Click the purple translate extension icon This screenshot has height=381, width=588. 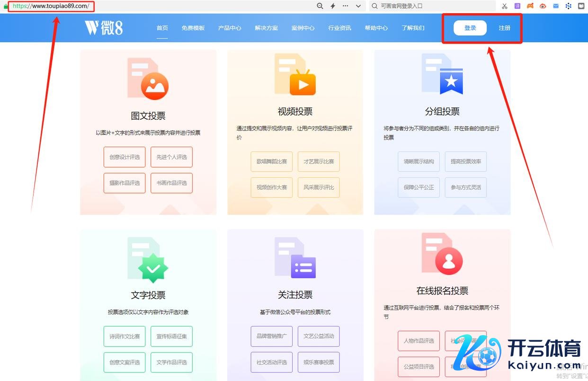[x=517, y=6]
